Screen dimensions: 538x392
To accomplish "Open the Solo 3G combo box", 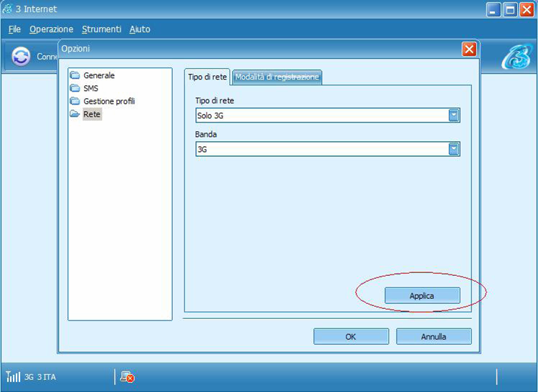I will (321, 115).
